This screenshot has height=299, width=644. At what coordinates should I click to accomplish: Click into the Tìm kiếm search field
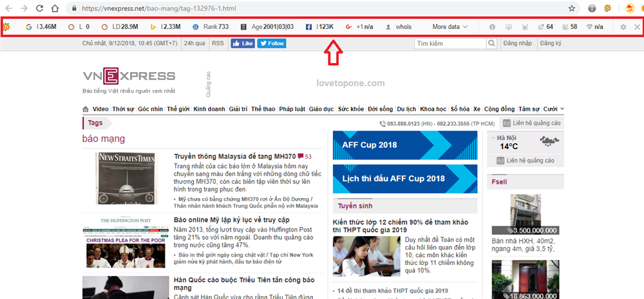450,44
